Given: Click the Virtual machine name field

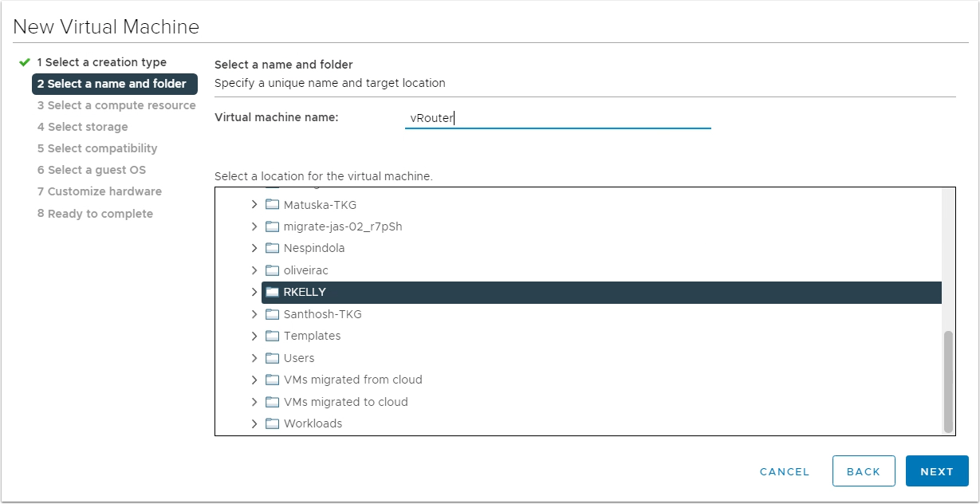Looking at the screenshot, I should [x=557, y=118].
